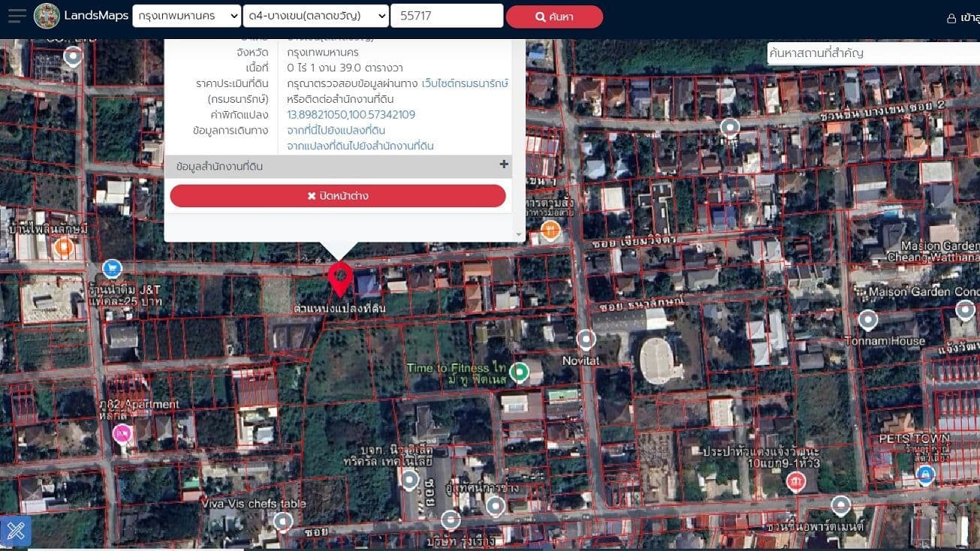Open the บางเขน(ตลาดขวัญ) district dropdown

[x=316, y=16]
